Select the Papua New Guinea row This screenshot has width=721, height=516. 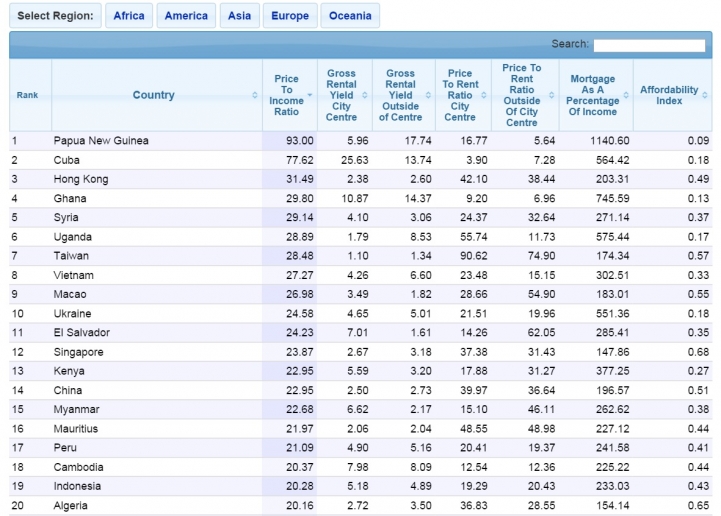[360, 141]
